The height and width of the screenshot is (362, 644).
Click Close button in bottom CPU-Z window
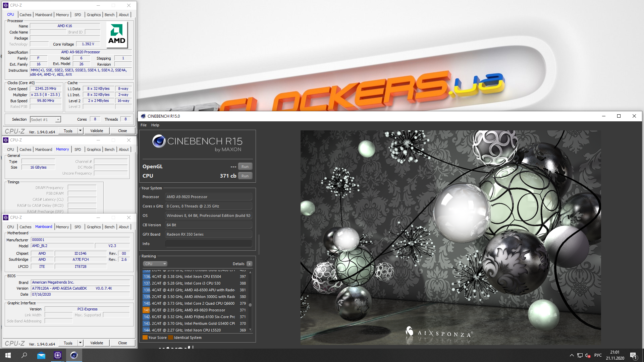122,343
